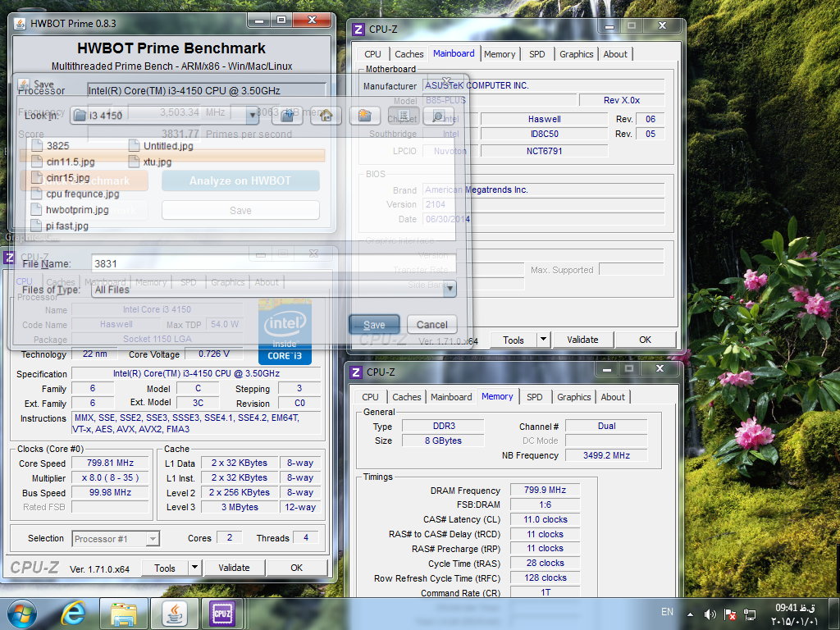840x630 pixels.
Task: Select cin11.5.jpg file
Action: (63, 162)
